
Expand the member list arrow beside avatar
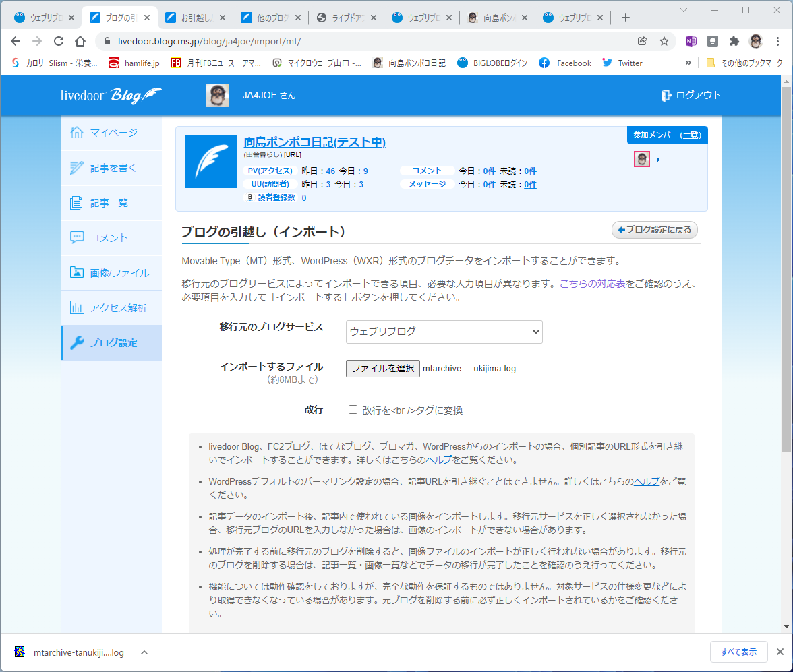click(658, 160)
